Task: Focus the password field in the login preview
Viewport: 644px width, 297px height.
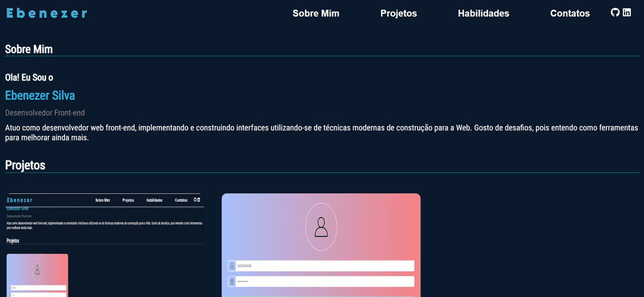Action: tap(324, 281)
